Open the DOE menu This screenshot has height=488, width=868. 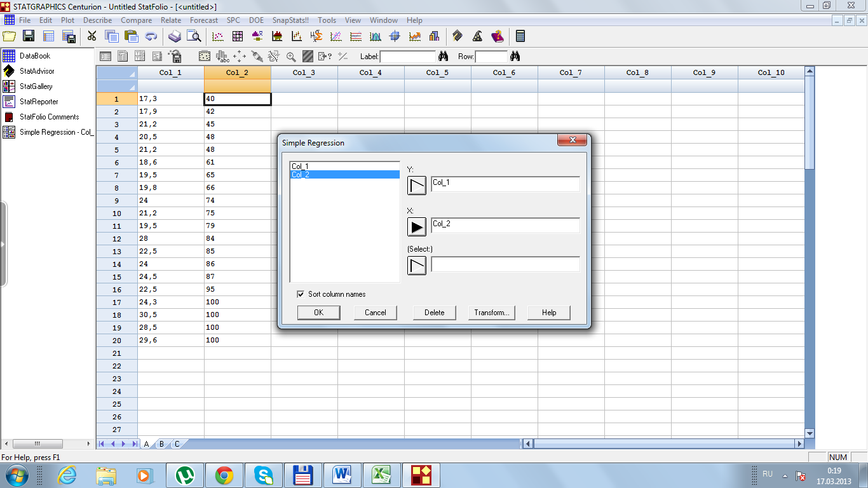pyautogui.click(x=257, y=20)
